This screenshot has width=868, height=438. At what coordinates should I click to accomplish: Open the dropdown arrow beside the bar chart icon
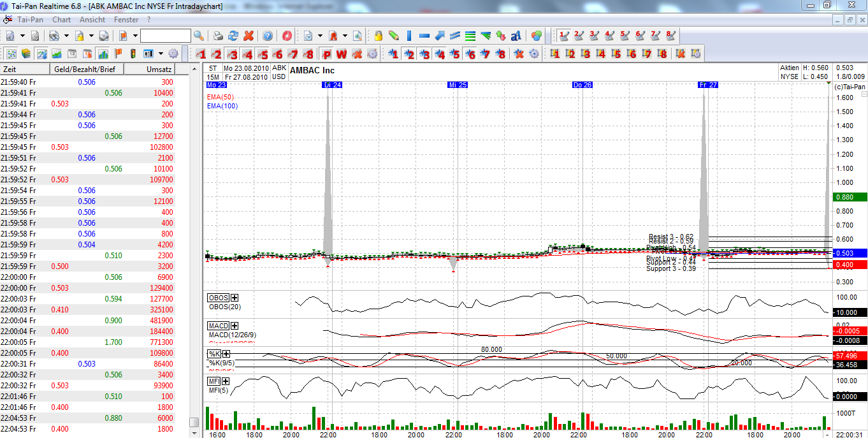click(x=159, y=54)
